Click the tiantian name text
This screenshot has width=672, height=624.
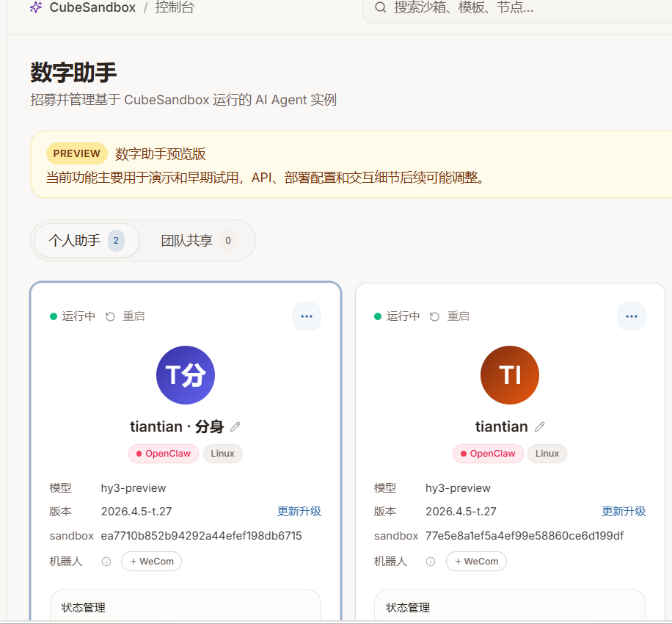[x=501, y=427]
